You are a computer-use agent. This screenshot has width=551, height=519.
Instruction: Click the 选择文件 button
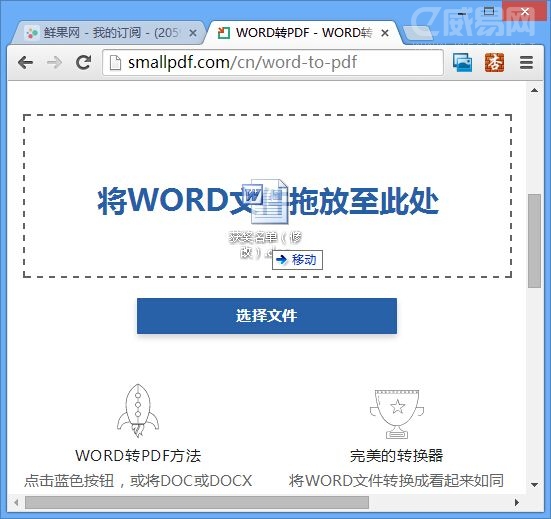(x=267, y=316)
